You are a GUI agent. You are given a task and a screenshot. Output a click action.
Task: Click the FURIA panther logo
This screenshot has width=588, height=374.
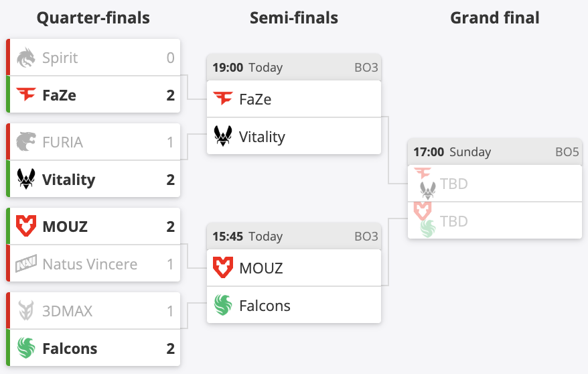click(26, 142)
